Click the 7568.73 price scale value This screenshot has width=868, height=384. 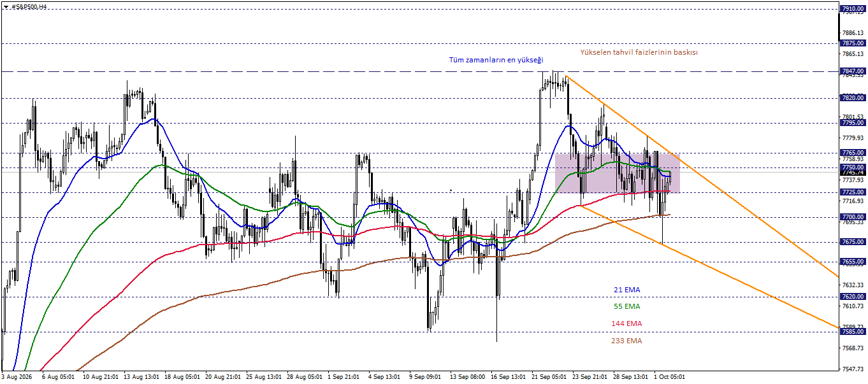[x=853, y=348]
